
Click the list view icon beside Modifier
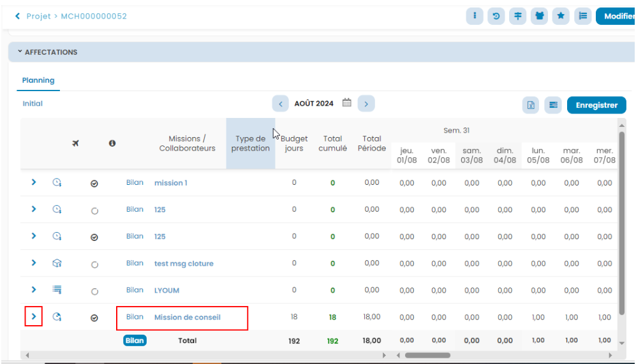582,17
